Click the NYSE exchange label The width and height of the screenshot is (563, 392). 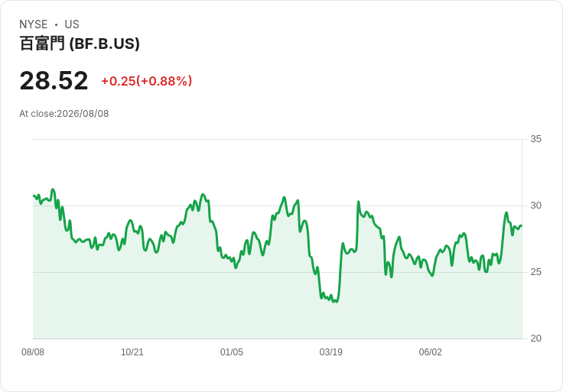pyautogui.click(x=34, y=24)
